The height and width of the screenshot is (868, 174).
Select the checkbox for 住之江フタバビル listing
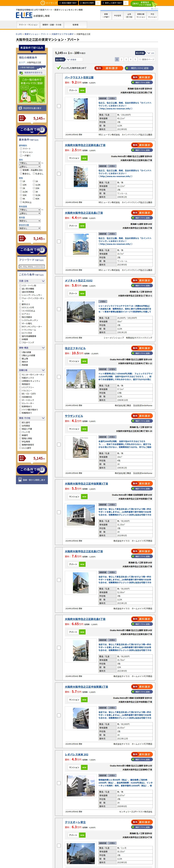click(59, 377)
